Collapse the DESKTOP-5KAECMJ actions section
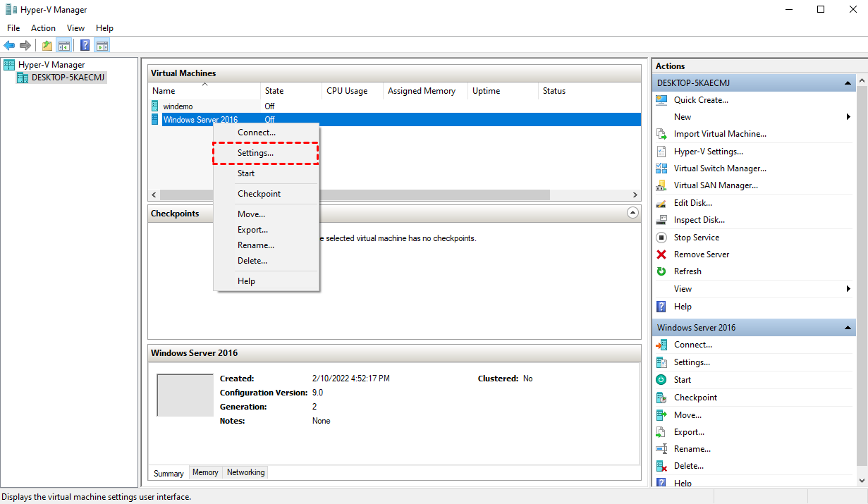This screenshot has height=504, width=868. coord(849,83)
